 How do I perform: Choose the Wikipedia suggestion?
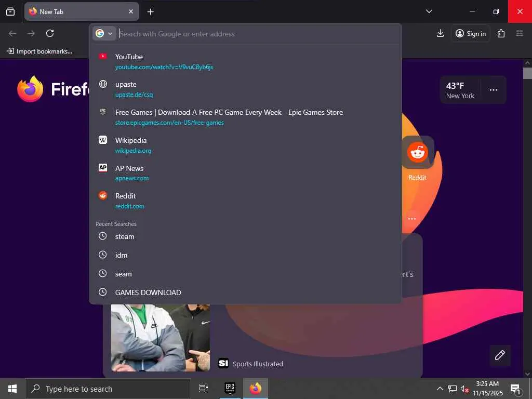click(245, 145)
